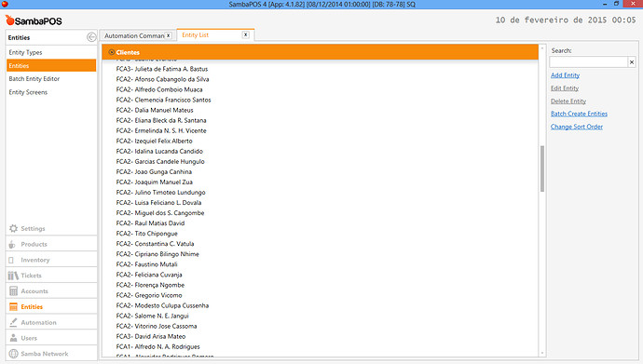The width and height of the screenshot is (643, 364).
Task: Click the Batch Create Entities link
Action: pyautogui.click(x=579, y=114)
